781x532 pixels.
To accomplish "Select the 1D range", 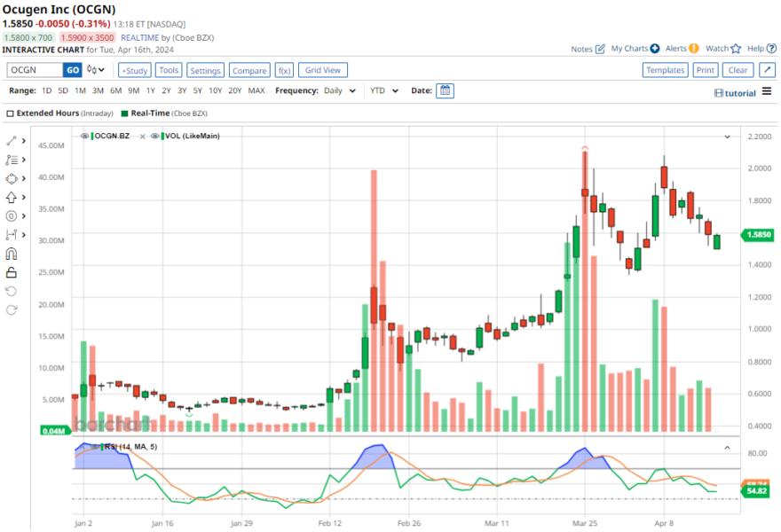I will coord(46,90).
